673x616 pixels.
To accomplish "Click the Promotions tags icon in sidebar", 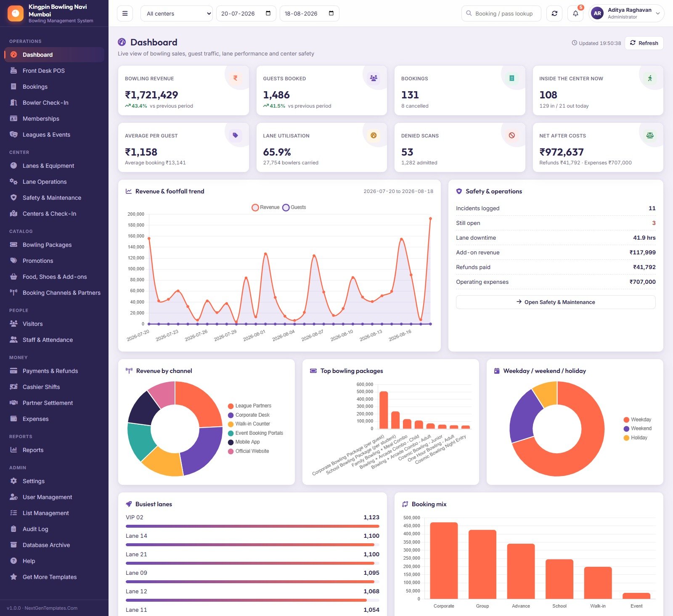I will point(13,261).
